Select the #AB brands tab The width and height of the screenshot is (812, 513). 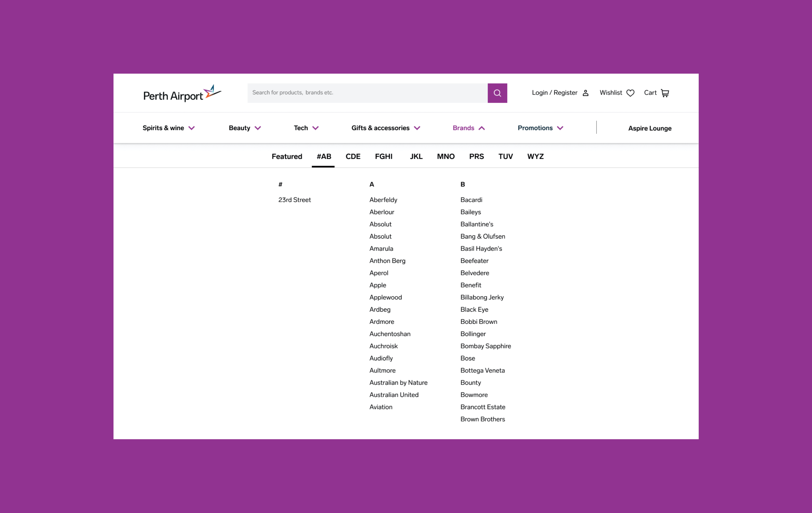click(324, 156)
